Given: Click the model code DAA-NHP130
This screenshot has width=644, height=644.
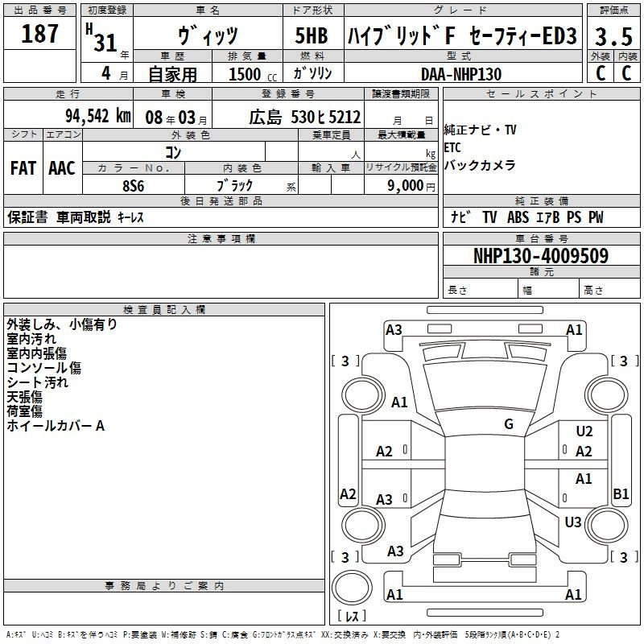Looking at the screenshot, I should [x=464, y=74].
